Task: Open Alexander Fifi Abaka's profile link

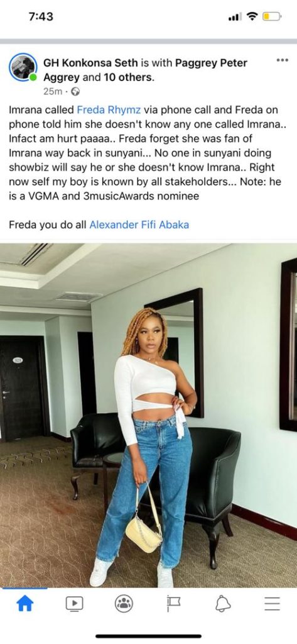Action: click(x=139, y=225)
